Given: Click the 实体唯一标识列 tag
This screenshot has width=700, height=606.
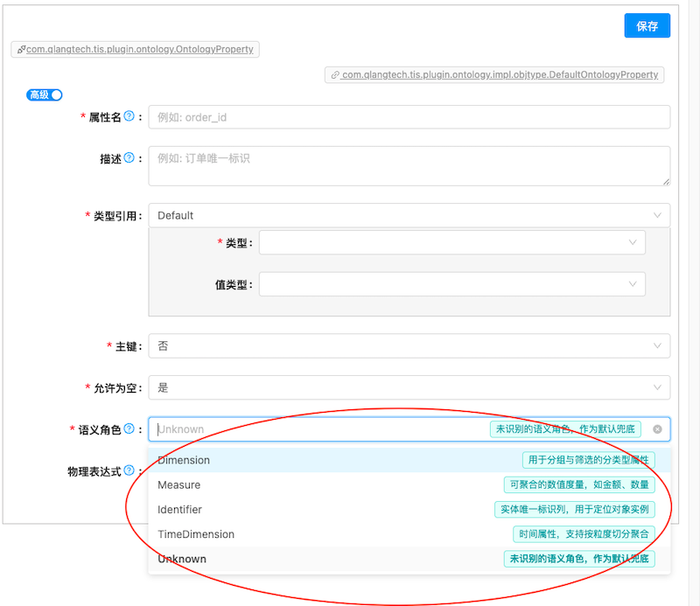Looking at the screenshot, I should (x=575, y=510).
